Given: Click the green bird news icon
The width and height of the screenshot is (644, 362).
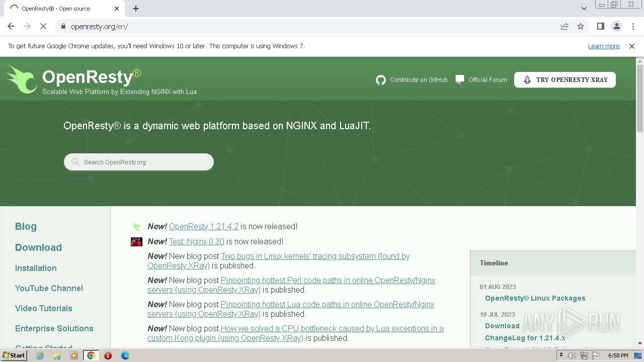Looking at the screenshot, I should (136, 227).
